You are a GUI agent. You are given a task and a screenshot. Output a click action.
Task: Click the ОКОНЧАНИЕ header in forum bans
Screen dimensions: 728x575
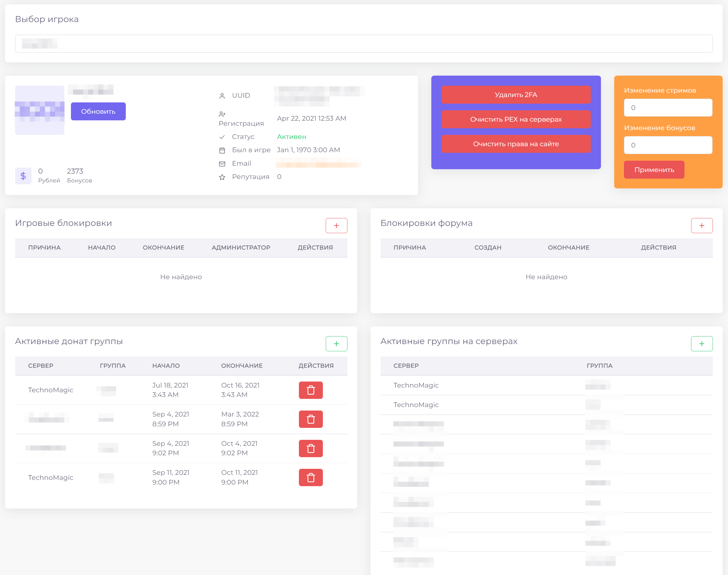(569, 247)
